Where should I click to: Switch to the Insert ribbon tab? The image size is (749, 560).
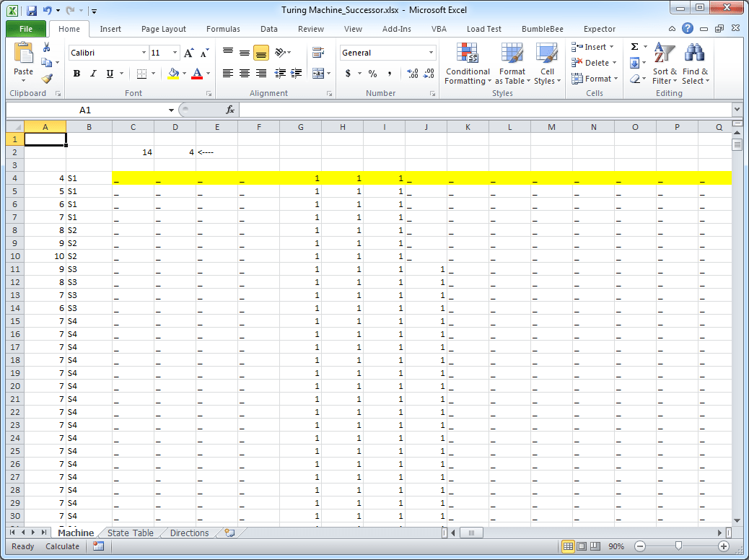click(x=110, y=29)
